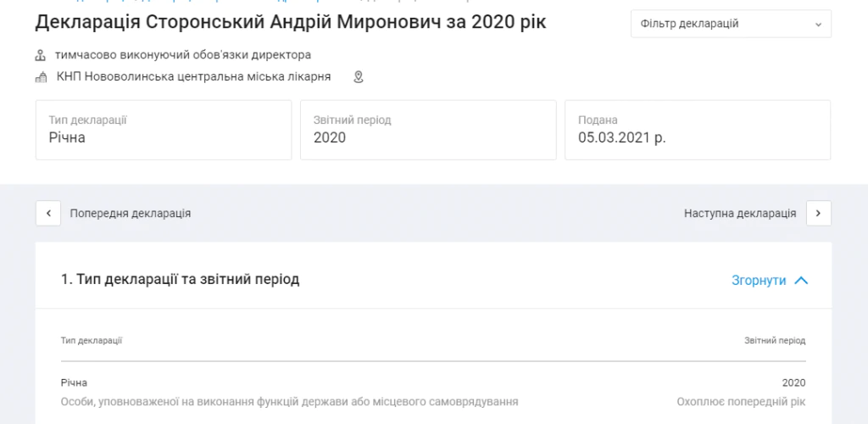Image resolution: width=868 pixels, height=424 pixels.
Task: Open the Фільтр декларацій dropdown
Action: tap(731, 24)
